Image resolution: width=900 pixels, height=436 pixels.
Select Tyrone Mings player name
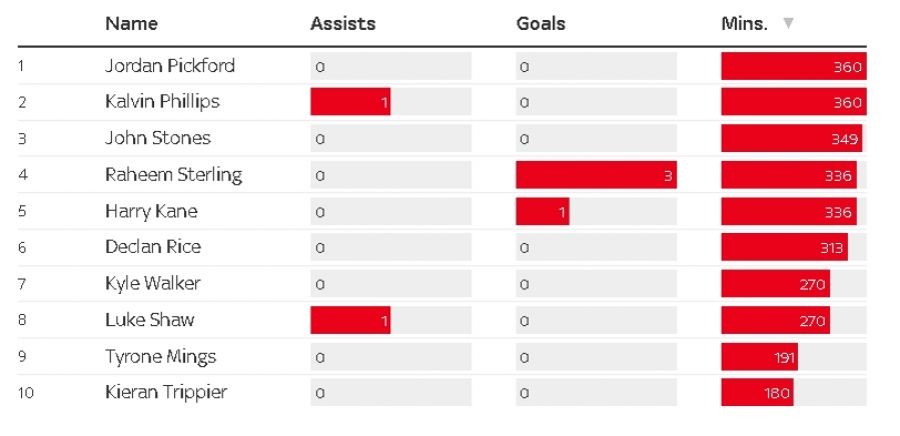160,356
